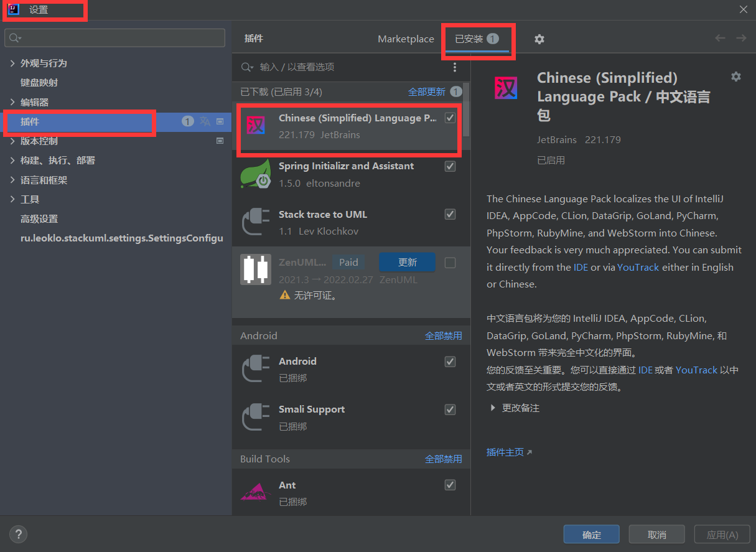Click 全部禁用 link for Build Tools group

[x=444, y=459]
